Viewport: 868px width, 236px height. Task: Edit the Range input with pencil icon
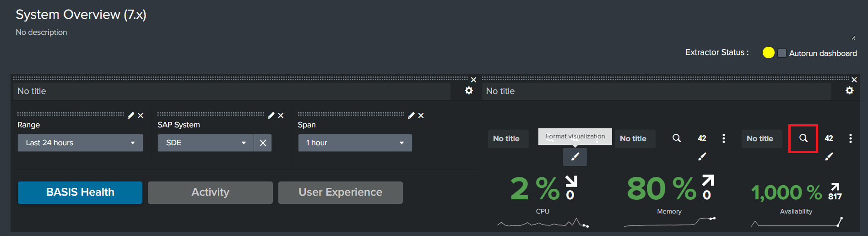click(x=131, y=115)
